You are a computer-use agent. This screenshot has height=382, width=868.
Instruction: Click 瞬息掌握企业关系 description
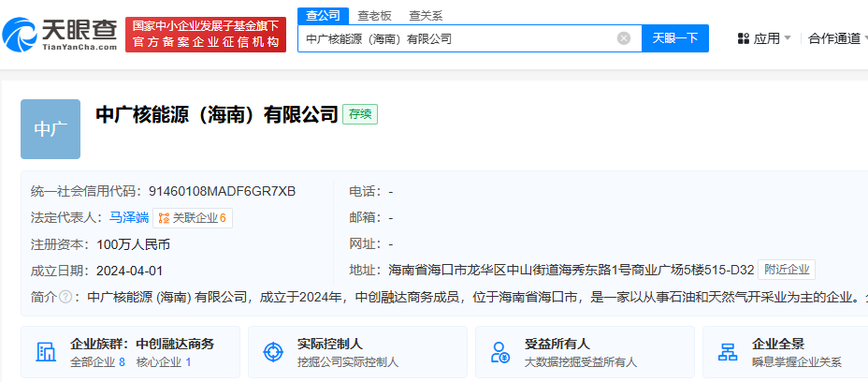[x=797, y=362]
